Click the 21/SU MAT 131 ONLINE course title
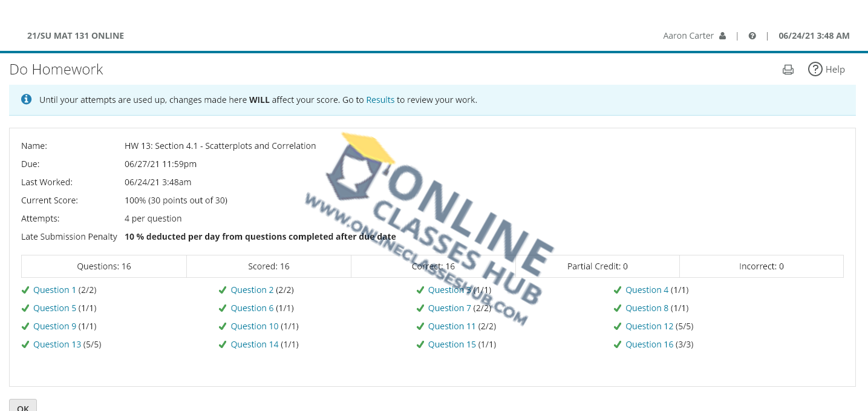The image size is (868, 411). [x=76, y=36]
